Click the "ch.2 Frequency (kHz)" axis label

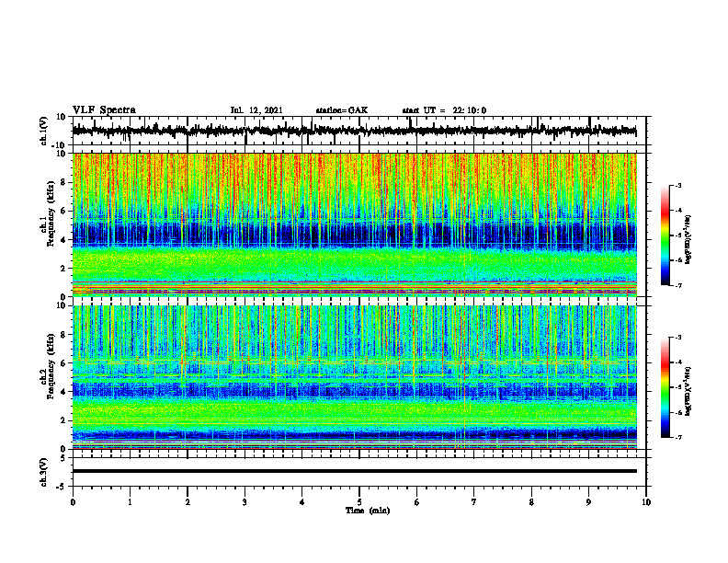click(x=47, y=366)
